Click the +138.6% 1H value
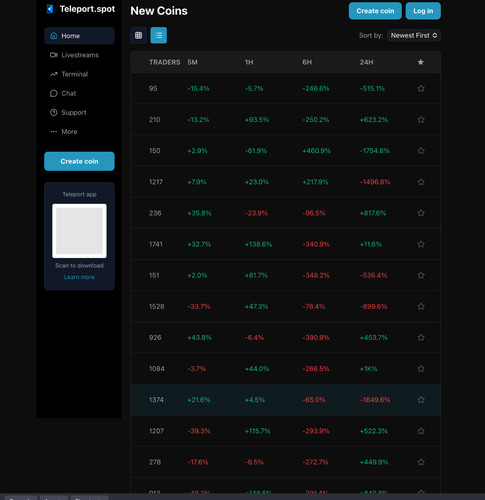The image size is (485, 500). tap(258, 244)
